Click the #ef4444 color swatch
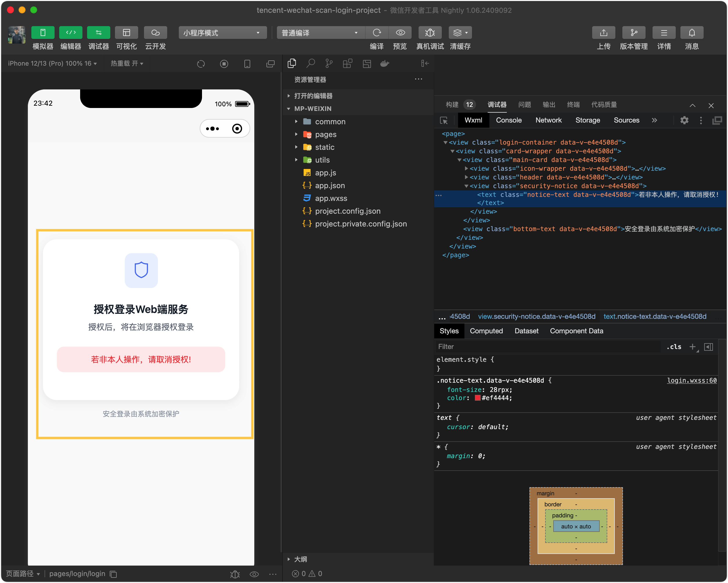 (477, 398)
